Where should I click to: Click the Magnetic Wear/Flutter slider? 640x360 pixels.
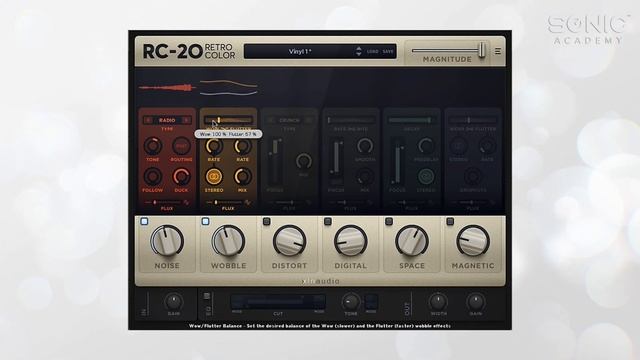click(x=473, y=120)
